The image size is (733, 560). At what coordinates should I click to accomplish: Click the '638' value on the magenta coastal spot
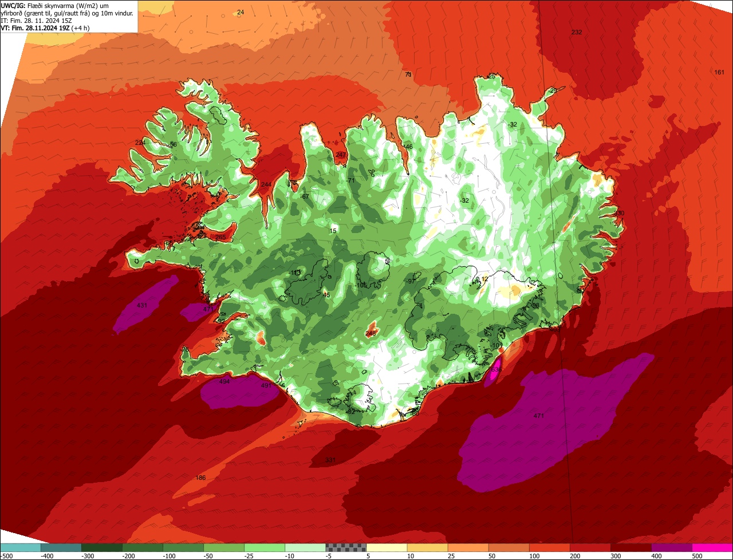pyautogui.click(x=496, y=370)
